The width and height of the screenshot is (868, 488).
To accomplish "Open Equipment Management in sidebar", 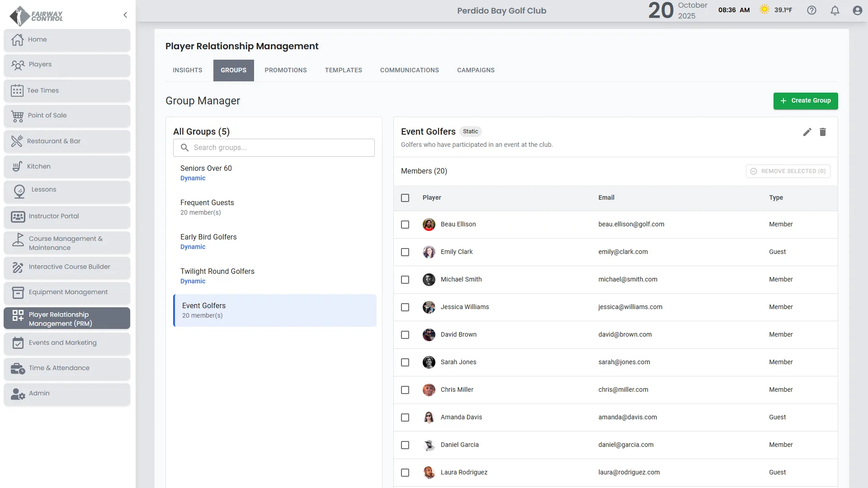I will point(67,292).
